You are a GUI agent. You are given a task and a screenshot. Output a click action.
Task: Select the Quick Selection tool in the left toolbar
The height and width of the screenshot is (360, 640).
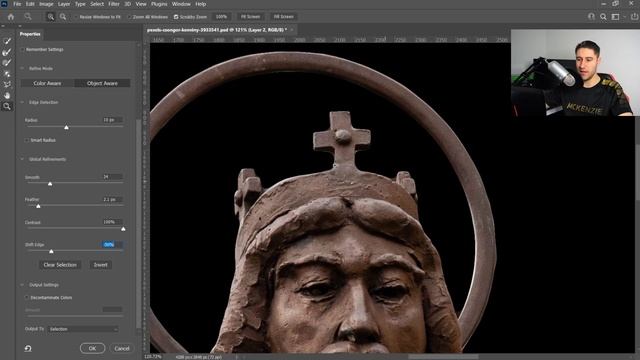click(x=7, y=41)
